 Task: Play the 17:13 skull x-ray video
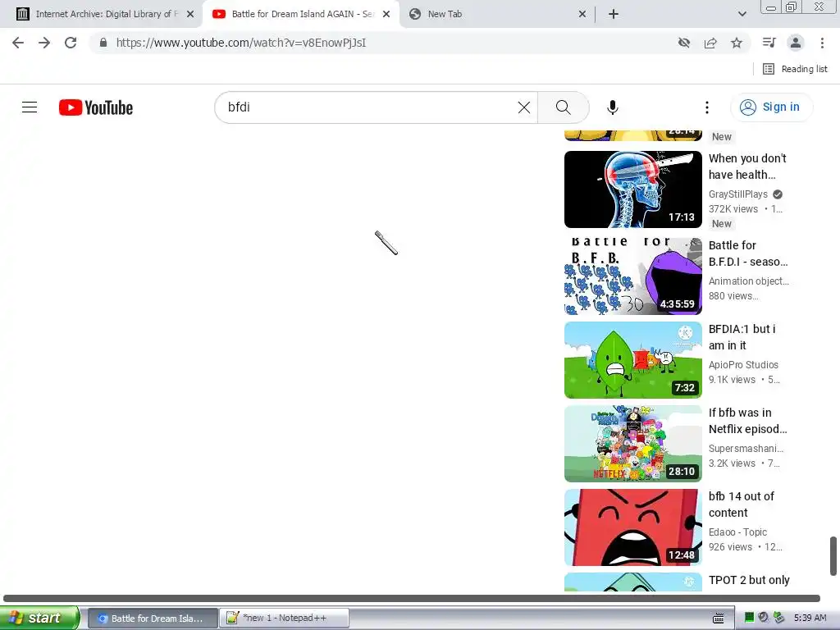[632, 189]
